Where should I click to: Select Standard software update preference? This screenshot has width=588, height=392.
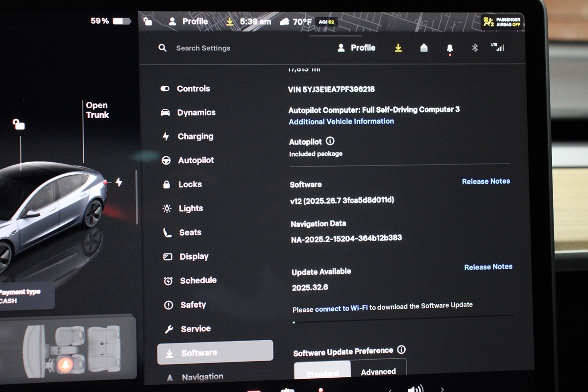322,372
